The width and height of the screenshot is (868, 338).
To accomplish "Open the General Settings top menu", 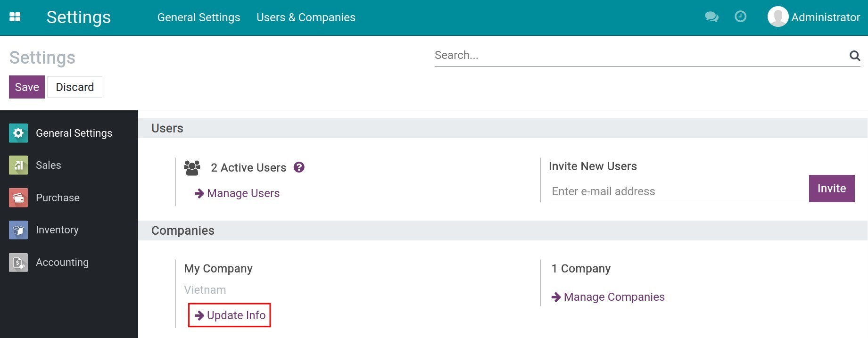I will click(198, 17).
